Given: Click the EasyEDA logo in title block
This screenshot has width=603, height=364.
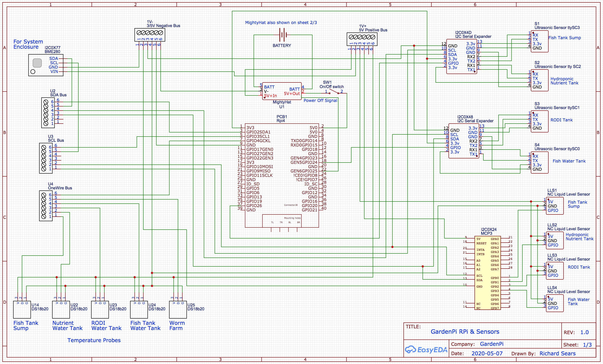Looking at the screenshot, I should pos(426,350).
